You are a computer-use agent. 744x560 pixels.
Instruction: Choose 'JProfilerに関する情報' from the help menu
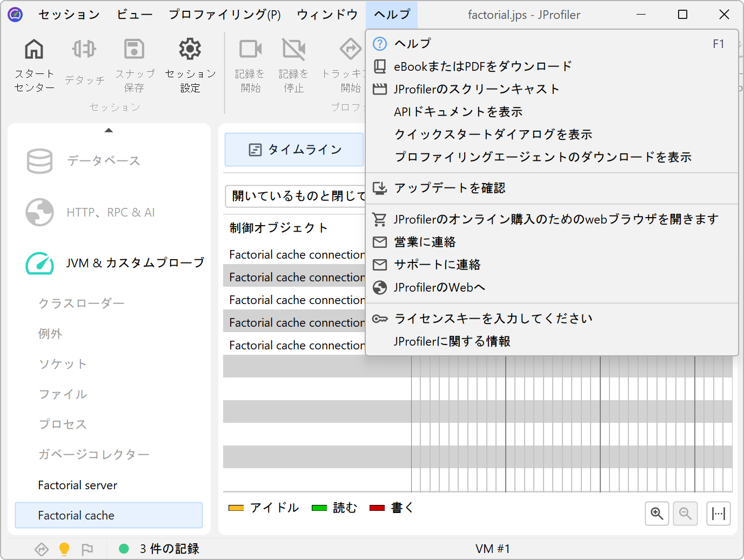452,341
